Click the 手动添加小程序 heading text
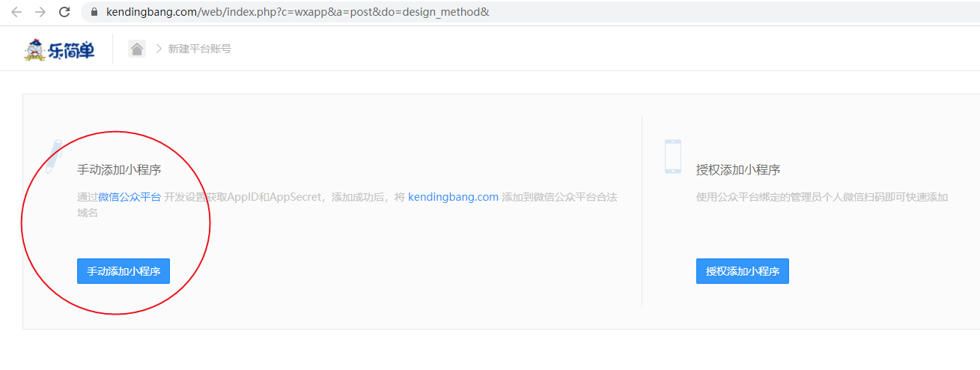The width and height of the screenshot is (980, 370). [x=119, y=170]
